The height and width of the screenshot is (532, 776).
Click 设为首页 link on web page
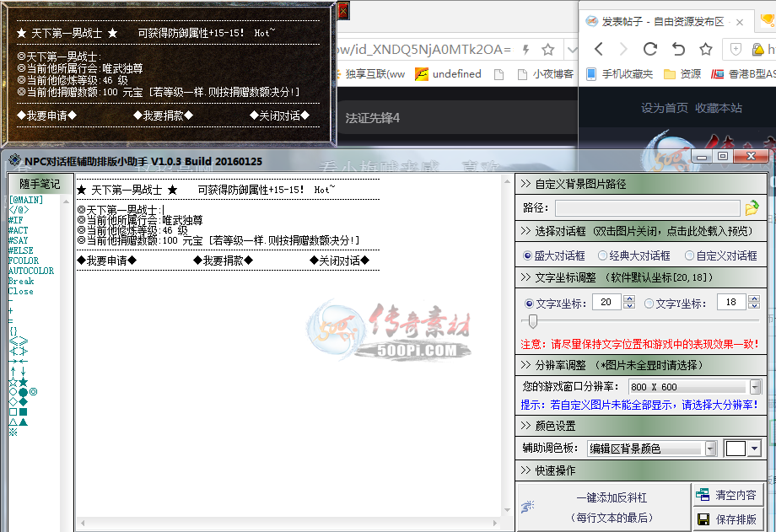tap(664, 108)
